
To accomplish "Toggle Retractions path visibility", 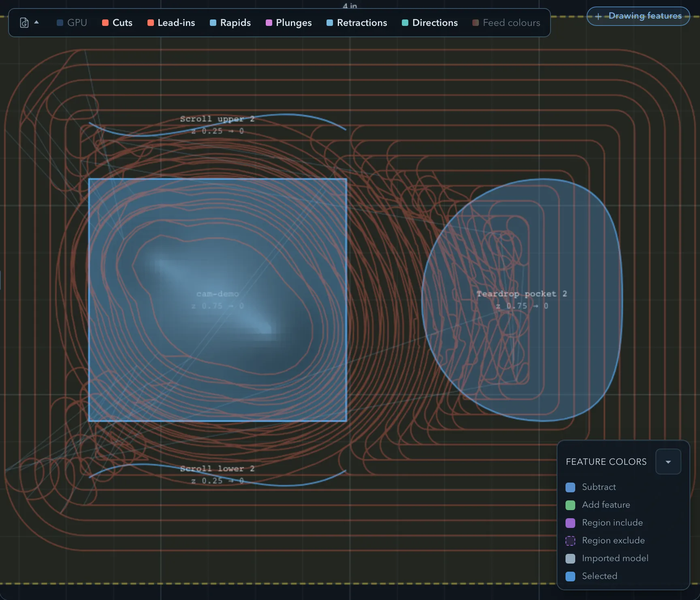I will [x=356, y=23].
